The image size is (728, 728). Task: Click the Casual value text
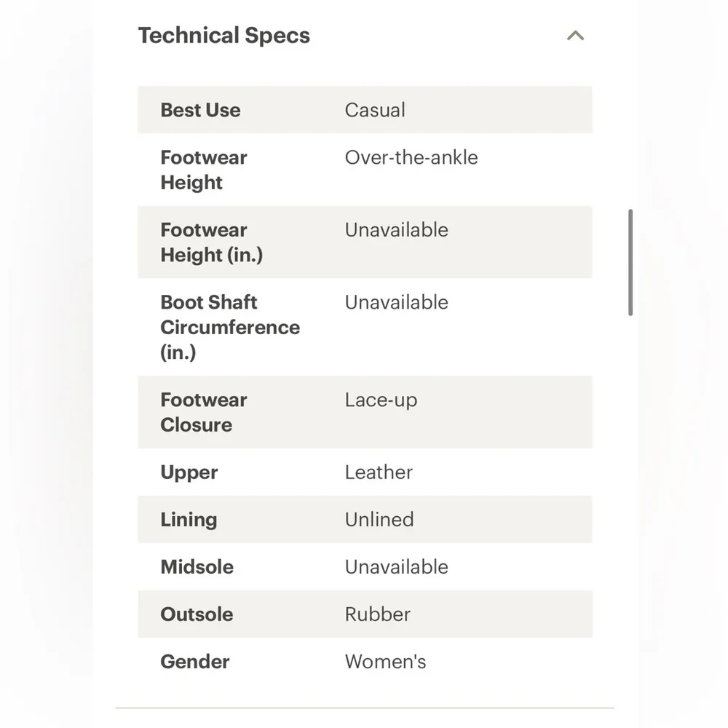375,110
